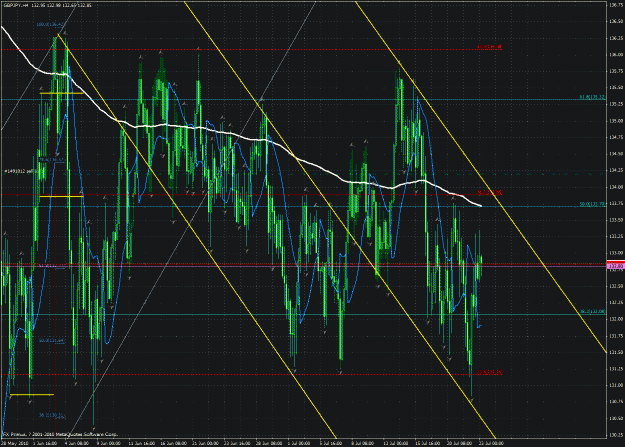Click the 22 Jul 08:00 time label
Viewport: 625px width, 447px height.
(x=492, y=443)
